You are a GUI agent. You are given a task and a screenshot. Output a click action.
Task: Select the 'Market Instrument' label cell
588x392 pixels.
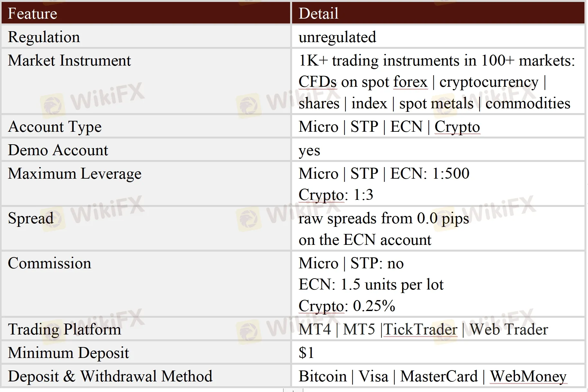69,60
